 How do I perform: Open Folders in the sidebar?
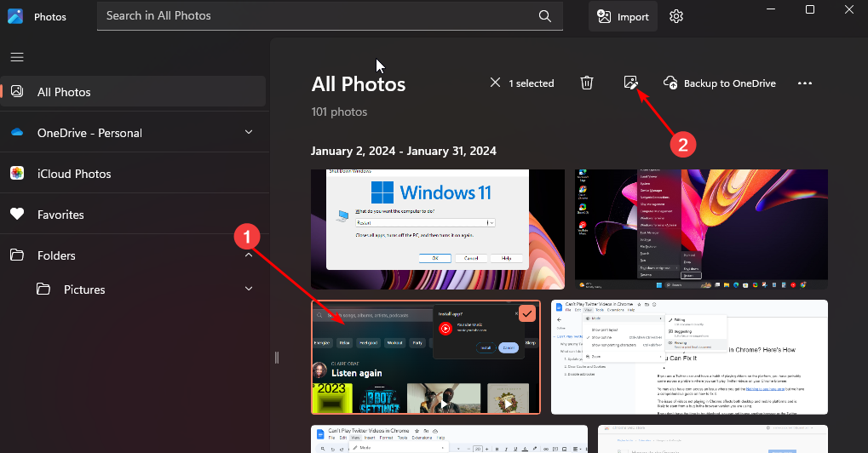[x=133, y=255]
